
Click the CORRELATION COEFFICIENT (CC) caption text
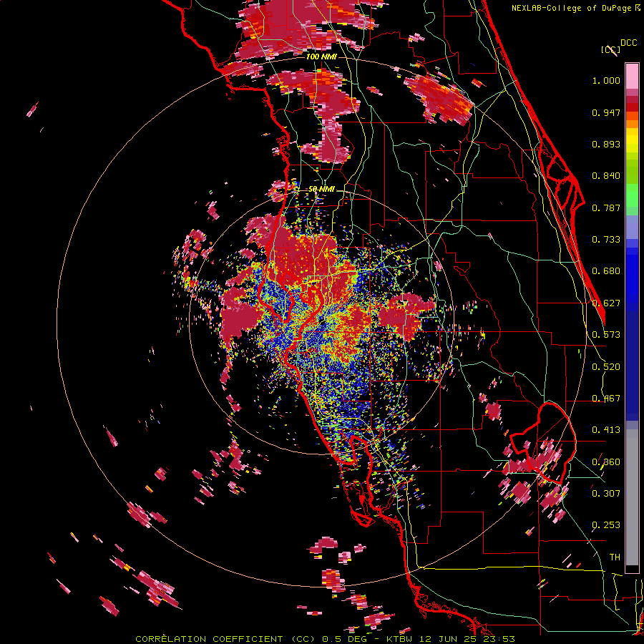(228, 639)
